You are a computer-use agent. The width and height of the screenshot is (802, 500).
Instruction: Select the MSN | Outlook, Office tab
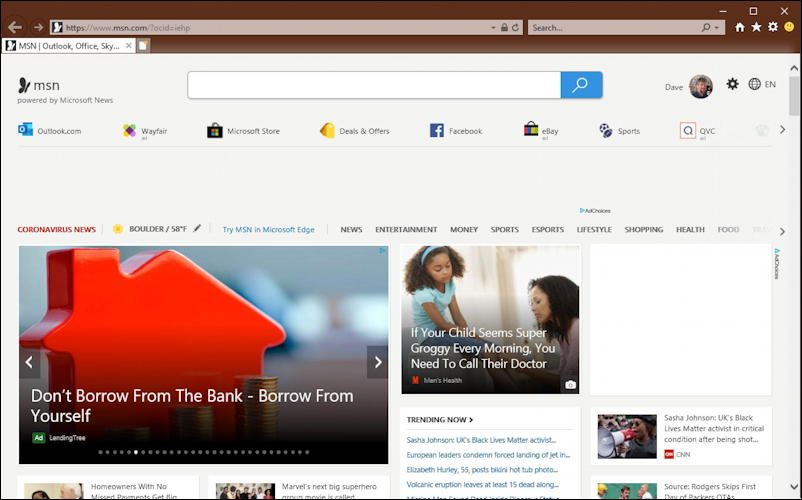click(x=69, y=46)
